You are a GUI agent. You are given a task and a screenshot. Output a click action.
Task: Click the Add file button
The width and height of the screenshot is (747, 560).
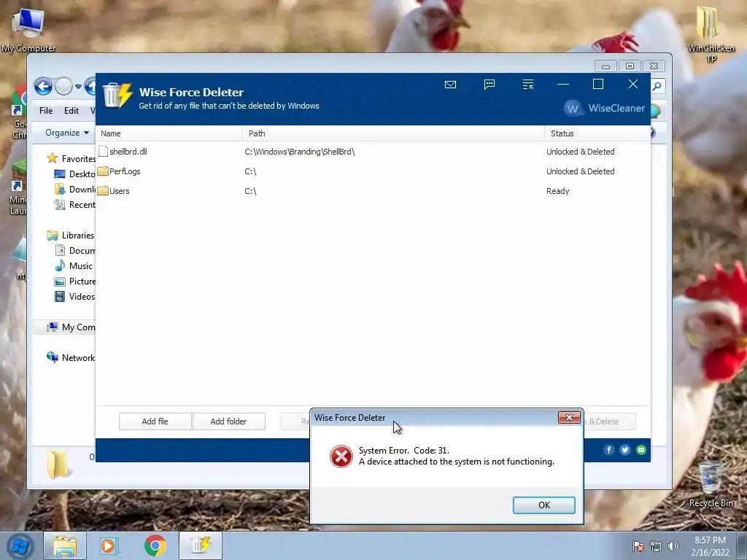point(155,421)
